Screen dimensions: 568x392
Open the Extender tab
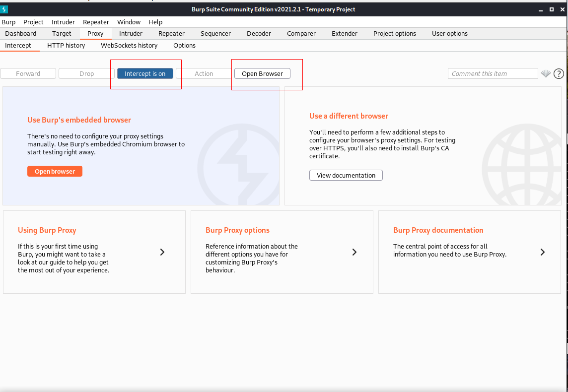[345, 33]
